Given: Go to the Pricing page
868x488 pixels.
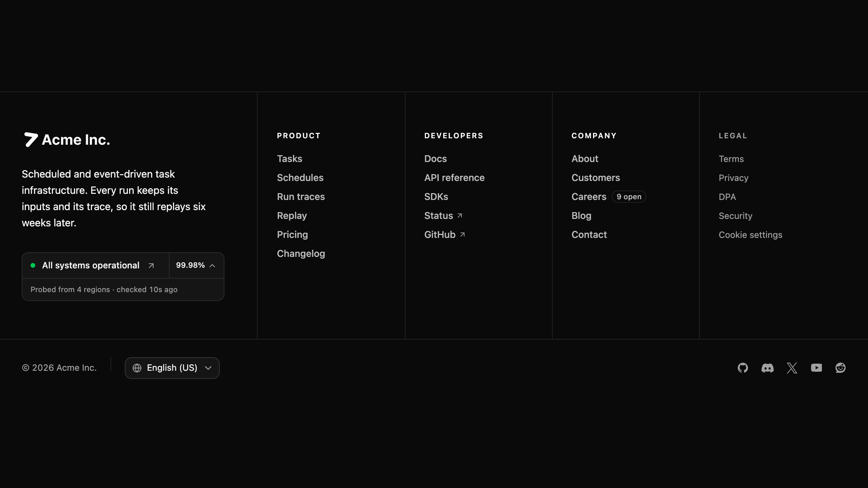Looking at the screenshot, I should point(292,235).
